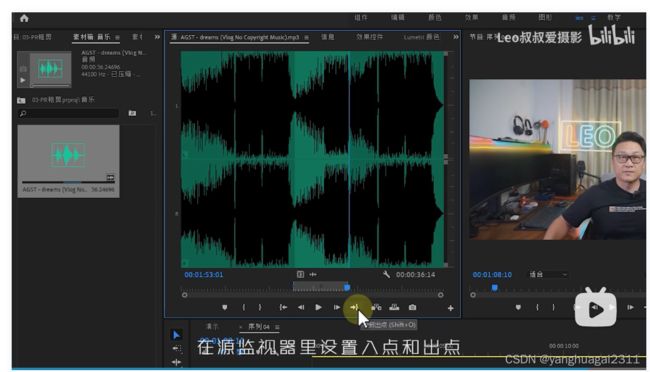Viewport: 650px width, 372px height.
Task: Open the Program Monitor zoom level dropdown
Action: tap(548, 274)
